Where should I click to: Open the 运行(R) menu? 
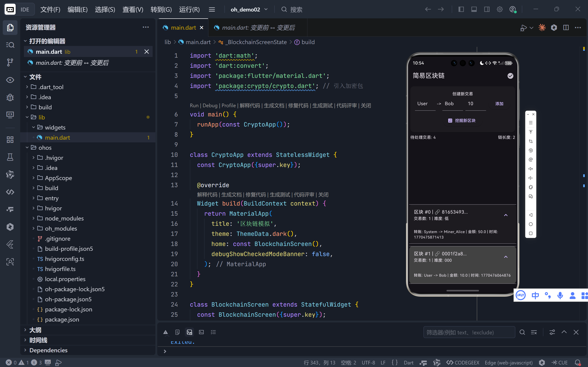pyautogui.click(x=189, y=9)
